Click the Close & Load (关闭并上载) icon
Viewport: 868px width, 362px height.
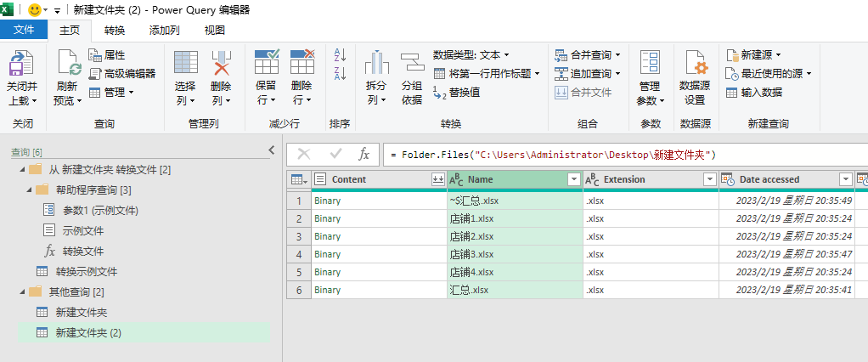(x=21, y=65)
